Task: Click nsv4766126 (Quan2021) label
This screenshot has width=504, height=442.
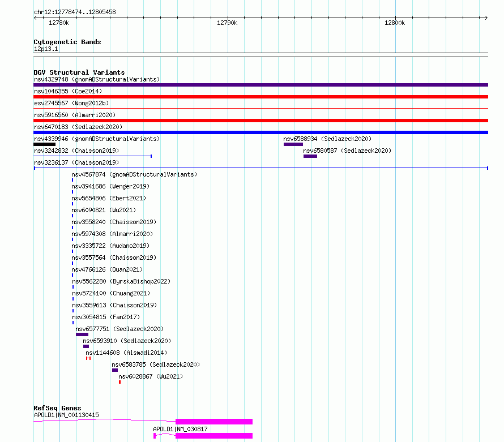Action: pyautogui.click(x=107, y=269)
